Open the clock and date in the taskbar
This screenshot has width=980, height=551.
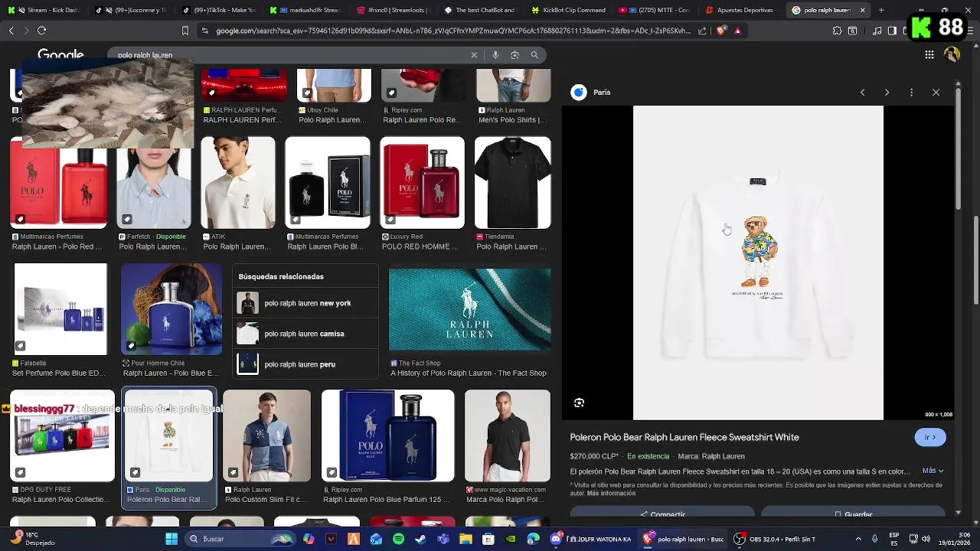[953, 539]
